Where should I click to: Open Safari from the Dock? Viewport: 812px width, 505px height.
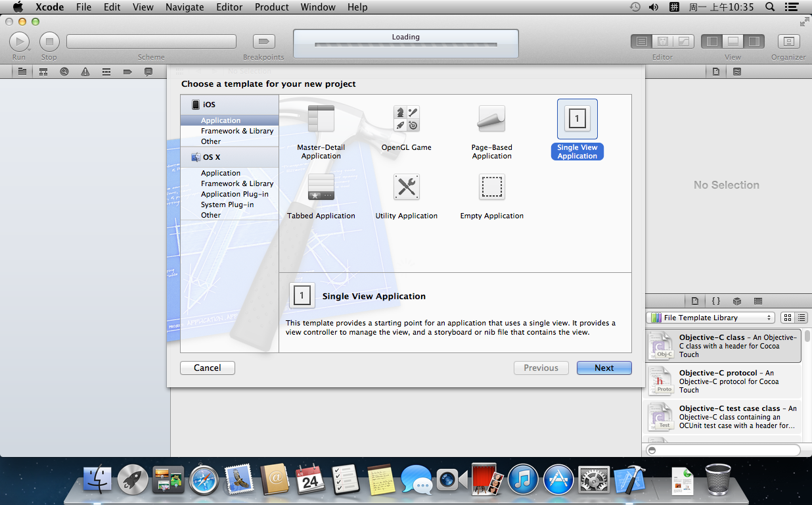pyautogui.click(x=204, y=480)
